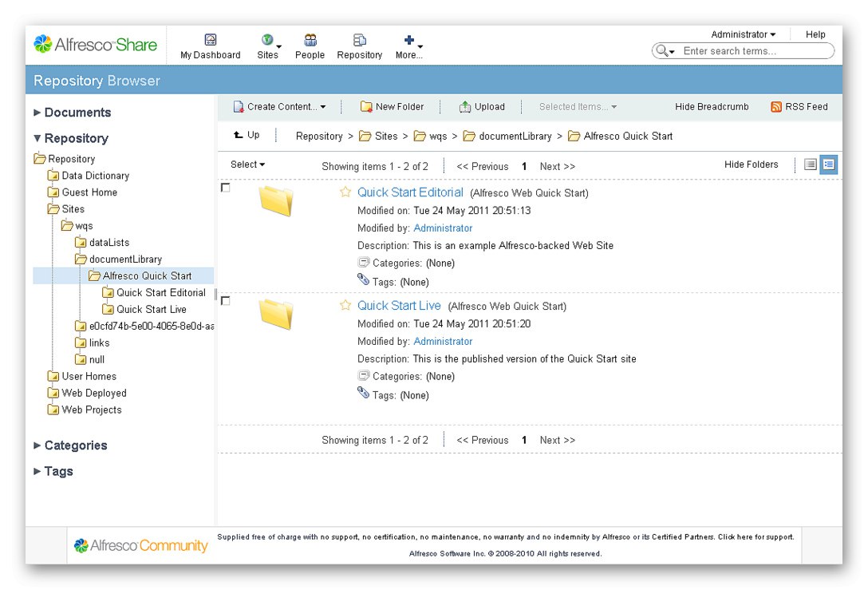Click the Up arrow icon
The width and height of the screenshot is (868, 590).
(x=239, y=135)
